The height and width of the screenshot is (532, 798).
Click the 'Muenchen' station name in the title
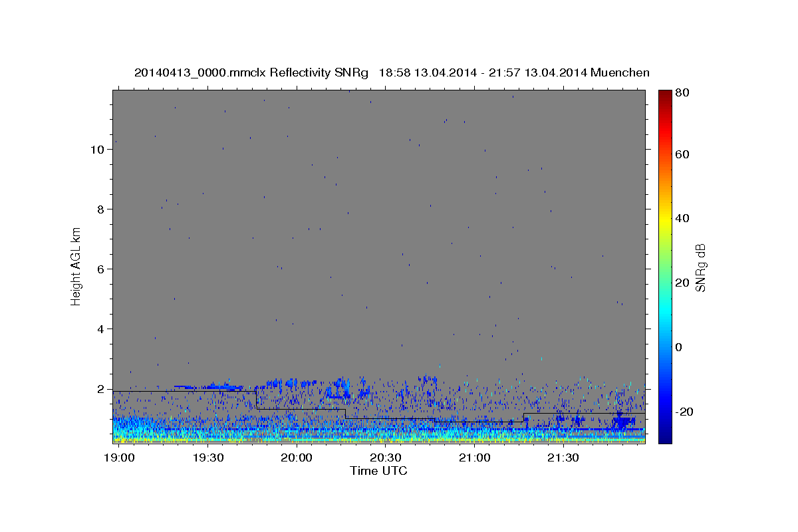pos(619,72)
